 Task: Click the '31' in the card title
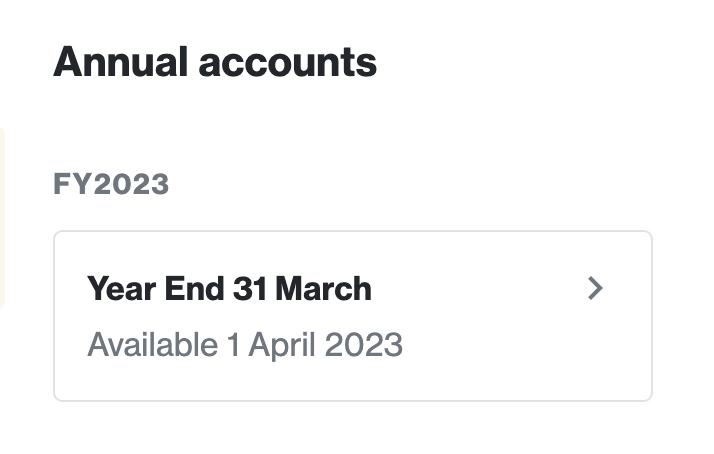pos(250,289)
